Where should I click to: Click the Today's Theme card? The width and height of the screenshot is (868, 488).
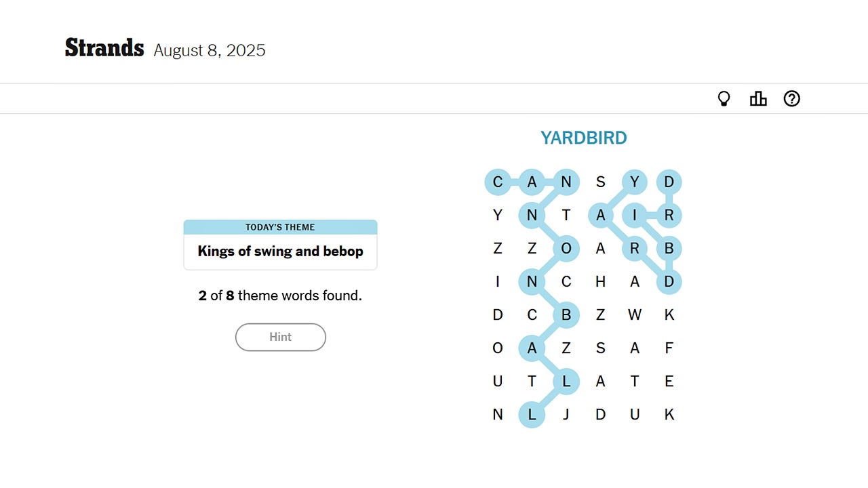pyautogui.click(x=280, y=245)
